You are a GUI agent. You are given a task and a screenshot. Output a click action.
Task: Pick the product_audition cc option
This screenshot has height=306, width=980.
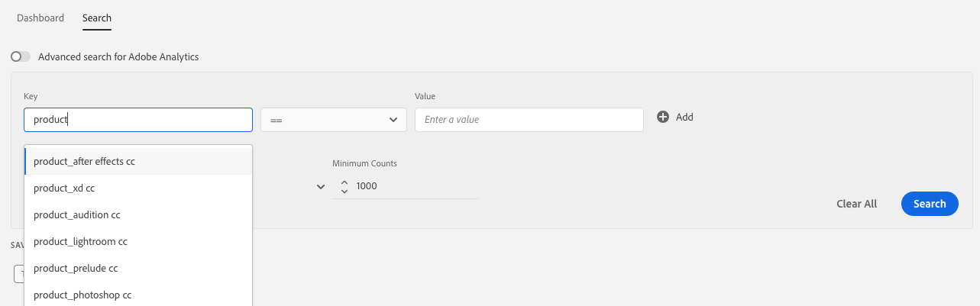(x=137, y=215)
